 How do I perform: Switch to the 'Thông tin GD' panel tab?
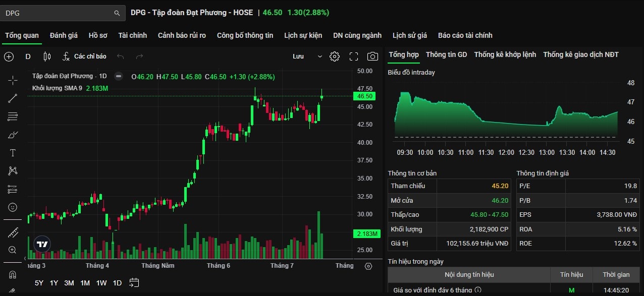pyautogui.click(x=447, y=54)
